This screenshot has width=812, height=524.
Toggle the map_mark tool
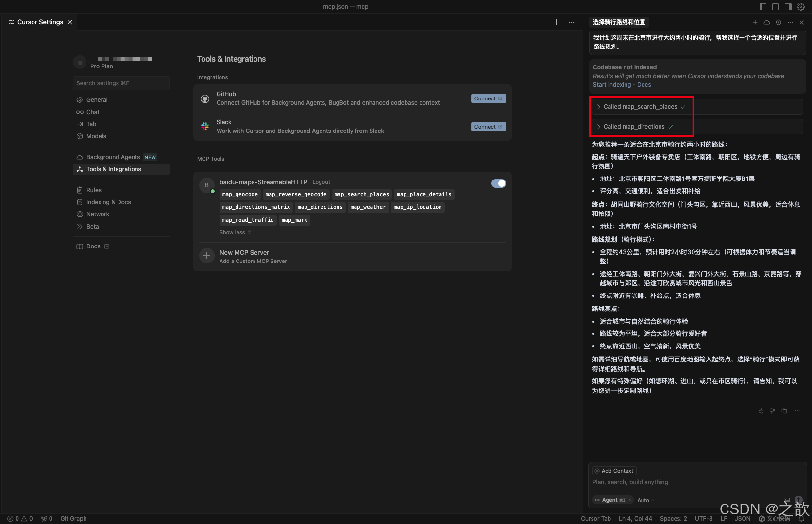pyautogui.click(x=294, y=220)
